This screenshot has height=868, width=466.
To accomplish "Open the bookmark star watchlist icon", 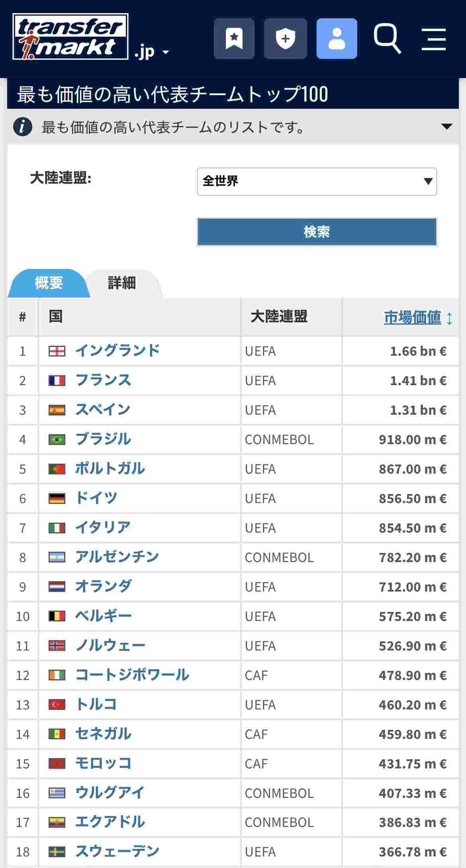I will (234, 39).
